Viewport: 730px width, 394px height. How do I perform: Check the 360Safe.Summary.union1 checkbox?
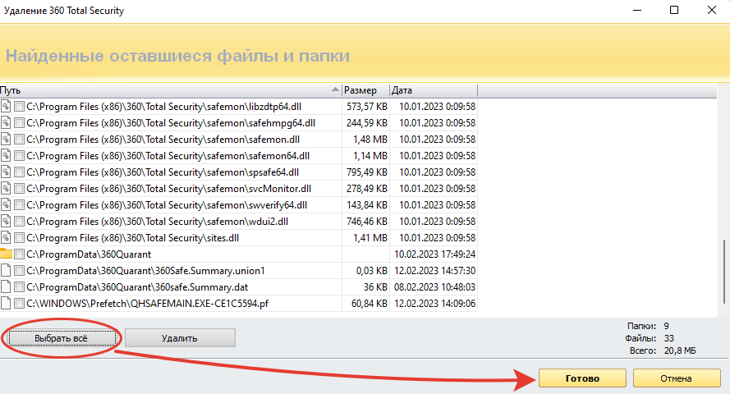[19, 271]
